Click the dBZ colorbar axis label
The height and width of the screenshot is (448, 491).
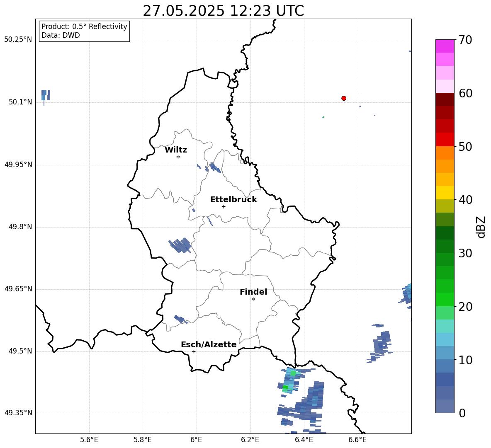[481, 227]
